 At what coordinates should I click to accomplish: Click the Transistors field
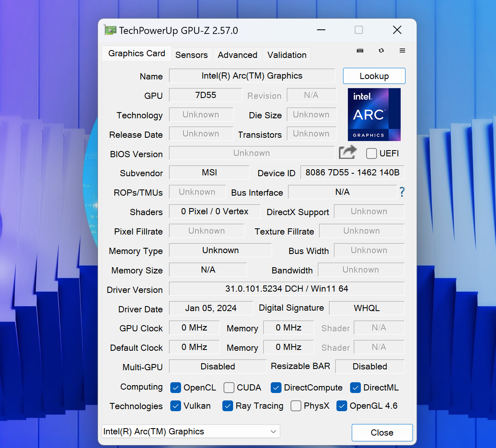[311, 134]
